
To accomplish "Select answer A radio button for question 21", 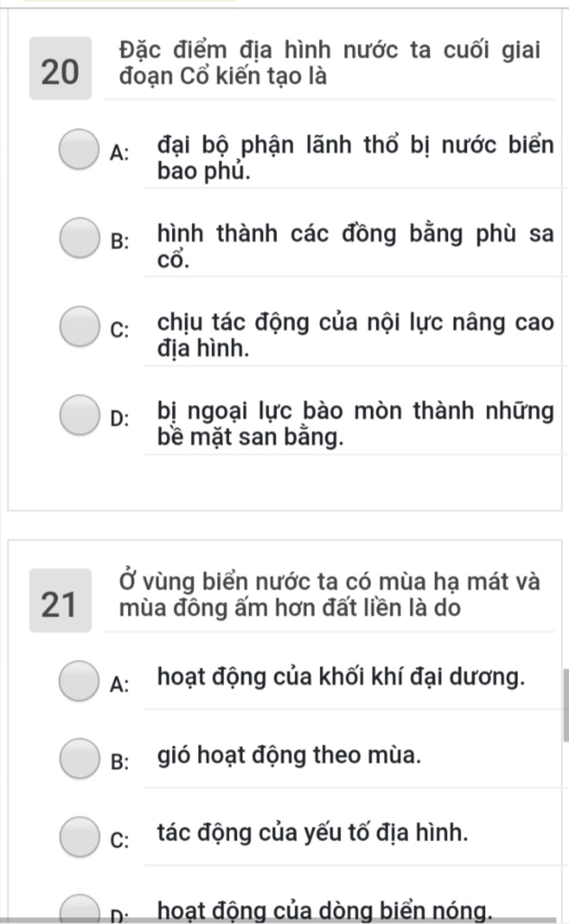I will coord(79,681).
